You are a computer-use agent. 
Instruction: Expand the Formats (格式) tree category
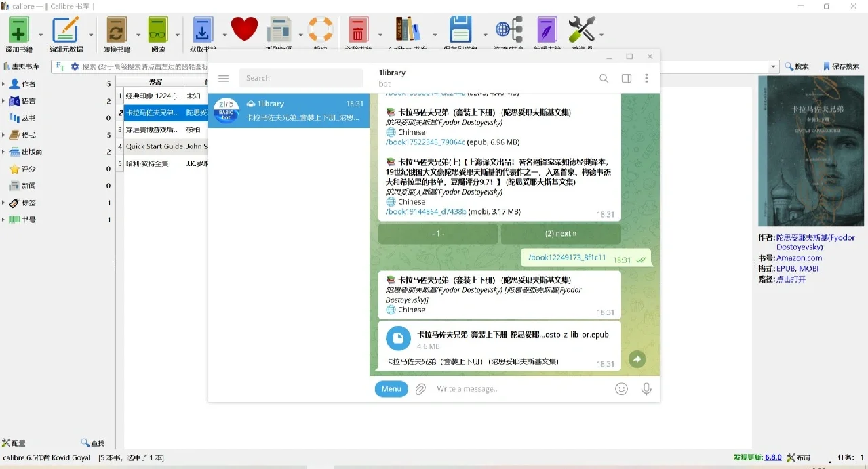[x=3, y=135]
